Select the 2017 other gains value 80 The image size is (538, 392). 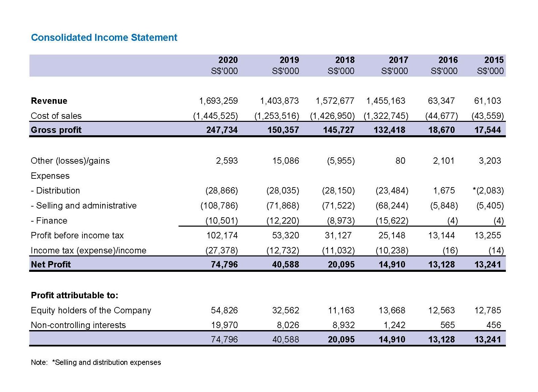(x=400, y=161)
